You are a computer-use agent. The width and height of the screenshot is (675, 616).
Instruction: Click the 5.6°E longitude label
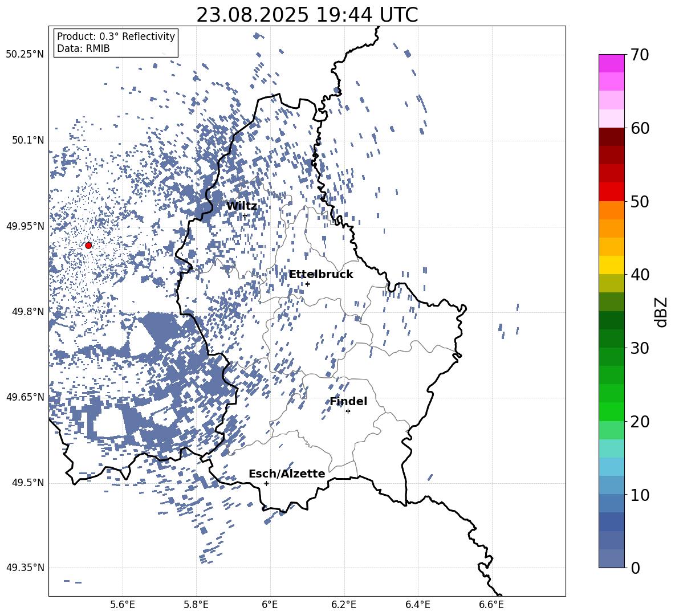[x=123, y=605]
